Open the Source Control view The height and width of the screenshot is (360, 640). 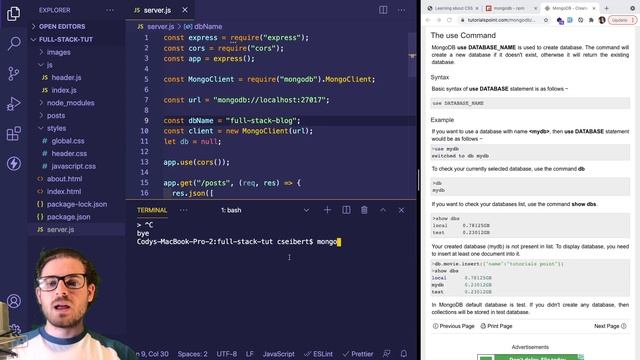tap(13, 73)
